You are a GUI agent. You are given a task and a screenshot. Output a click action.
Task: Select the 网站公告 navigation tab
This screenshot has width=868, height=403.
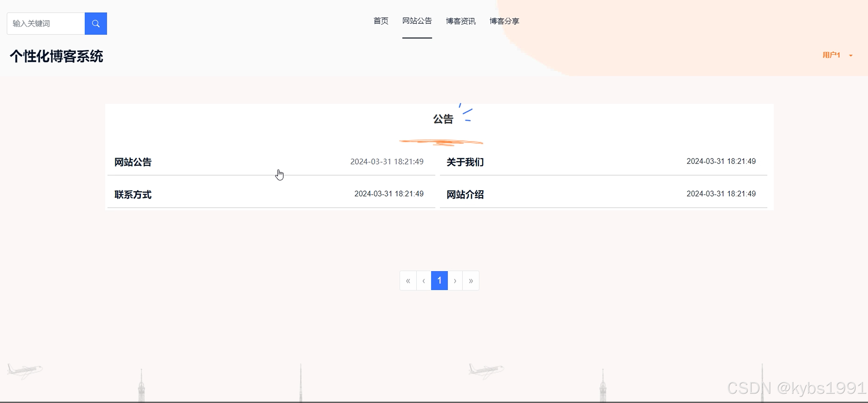coord(417,21)
